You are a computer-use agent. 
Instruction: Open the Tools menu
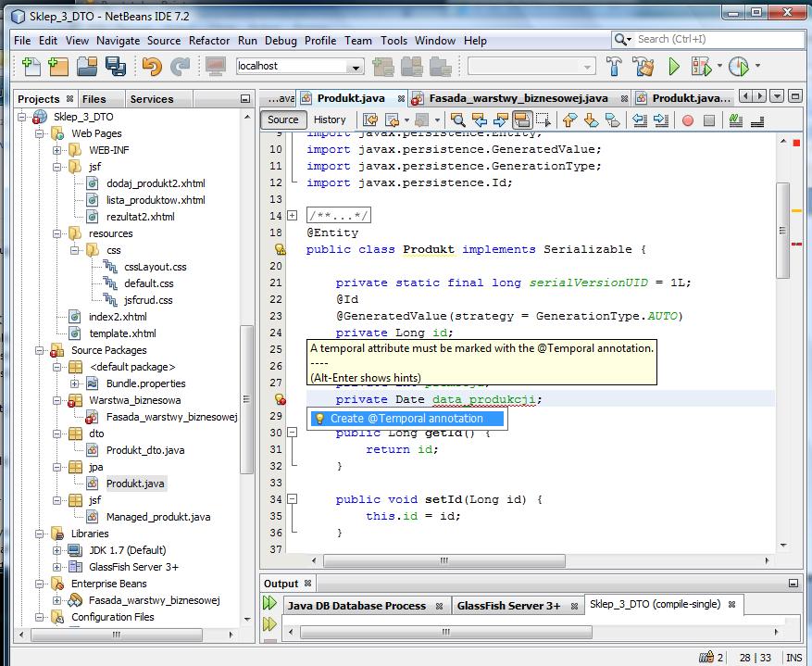394,41
